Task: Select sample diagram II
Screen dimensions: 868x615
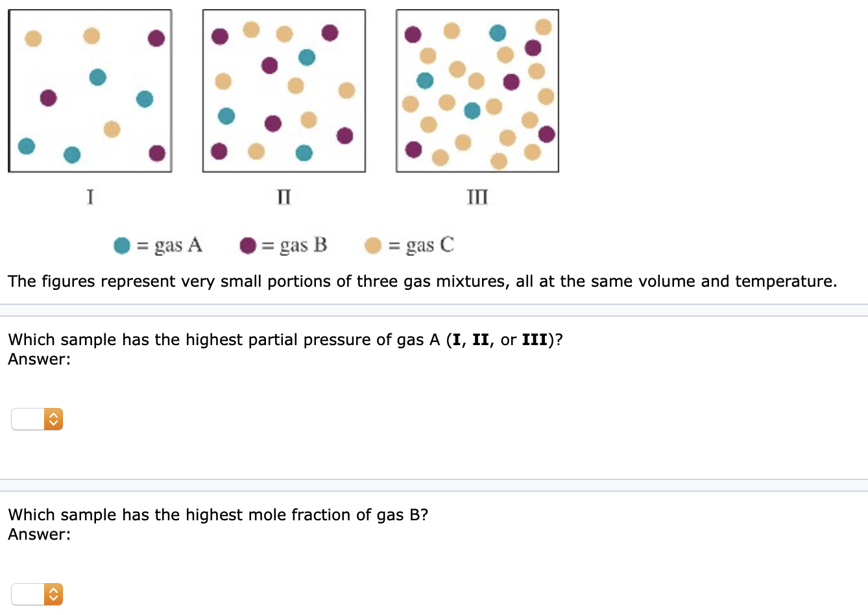Action: (x=283, y=89)
